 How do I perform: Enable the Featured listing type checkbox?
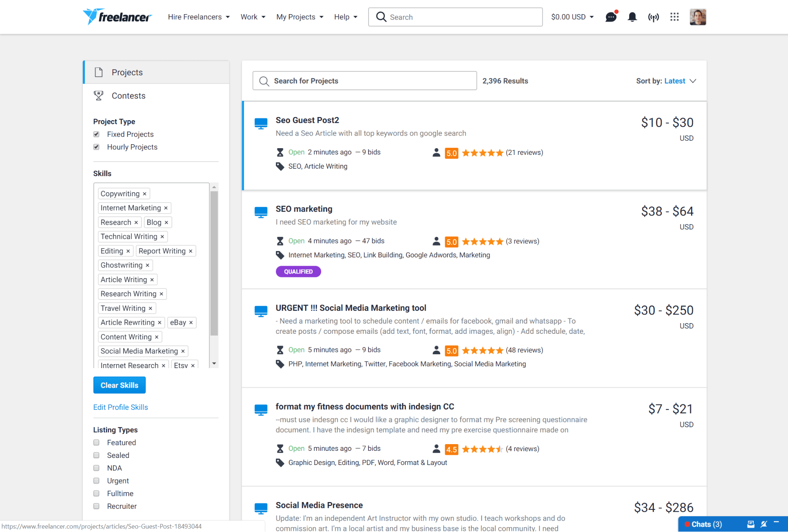[x=96, y=442]
